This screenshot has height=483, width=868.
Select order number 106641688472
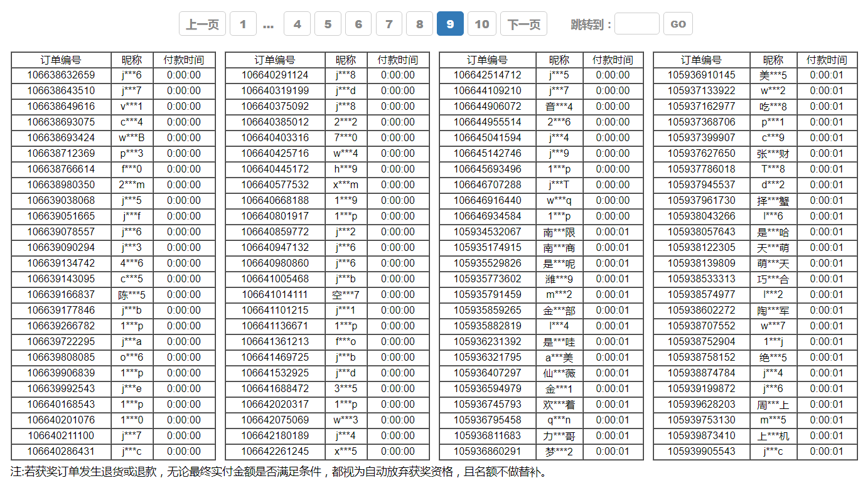tap(275, 389)
